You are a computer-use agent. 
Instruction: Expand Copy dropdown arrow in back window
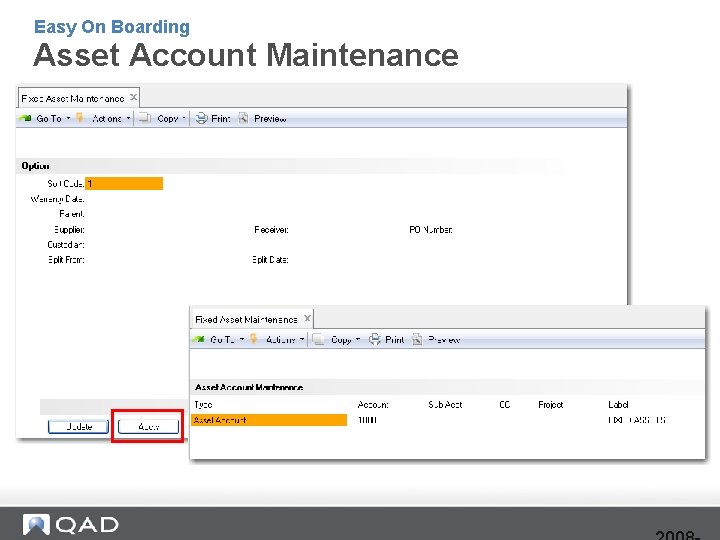tap(184, 118)
